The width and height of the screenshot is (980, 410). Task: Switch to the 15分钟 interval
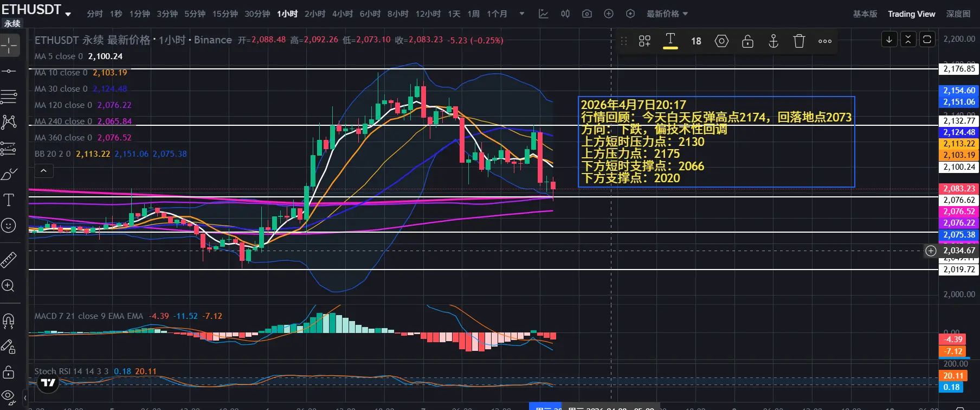pyautogui.click(x=225, y=14)
